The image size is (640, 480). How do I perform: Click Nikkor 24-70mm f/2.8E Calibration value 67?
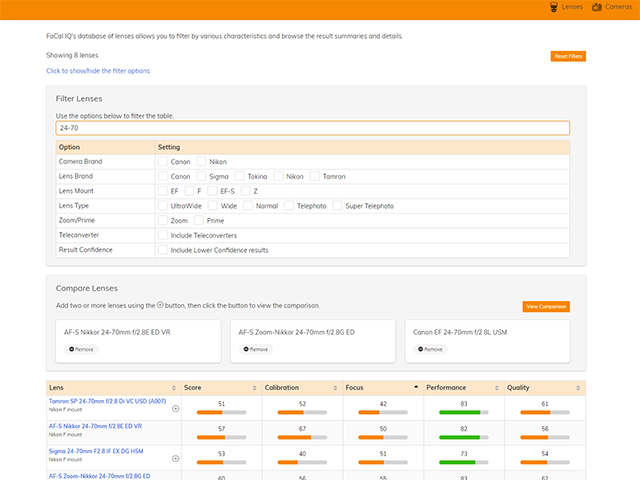pyautogui.click(x=302, y=429)
